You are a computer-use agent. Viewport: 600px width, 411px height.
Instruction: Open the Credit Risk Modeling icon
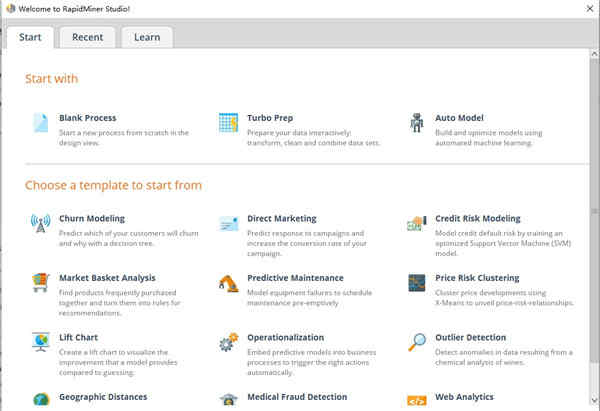tap(416, 223)
